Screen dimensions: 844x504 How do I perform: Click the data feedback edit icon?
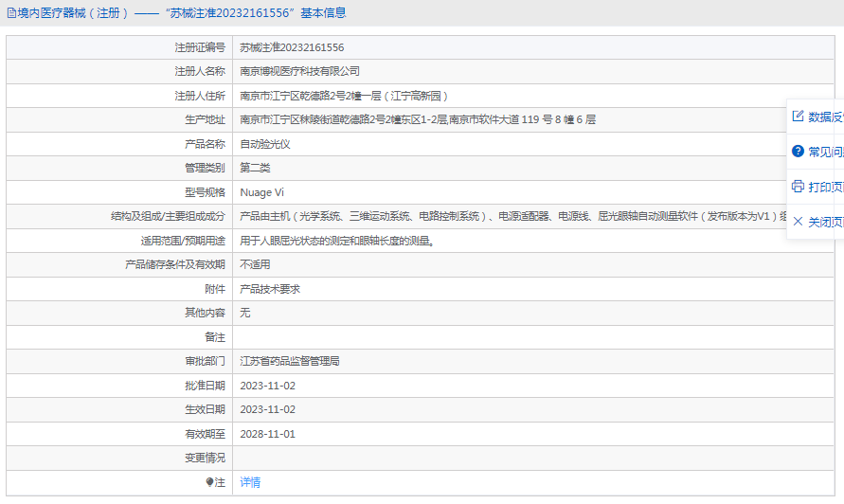tap(798, 117)
